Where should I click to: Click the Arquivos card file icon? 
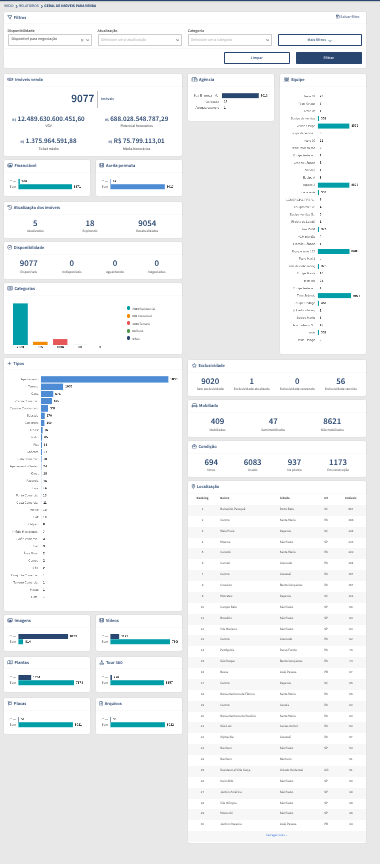pos(102,704)
